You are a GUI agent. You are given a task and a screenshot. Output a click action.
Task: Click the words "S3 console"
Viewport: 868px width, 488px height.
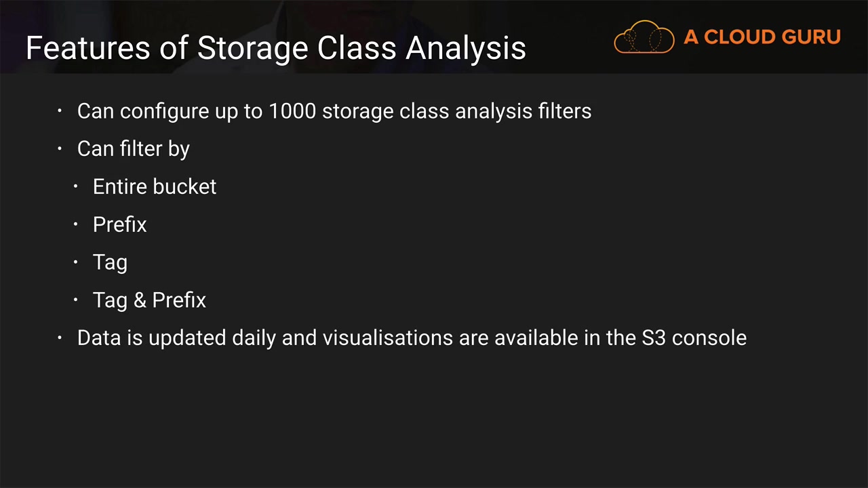click(694, 338)
